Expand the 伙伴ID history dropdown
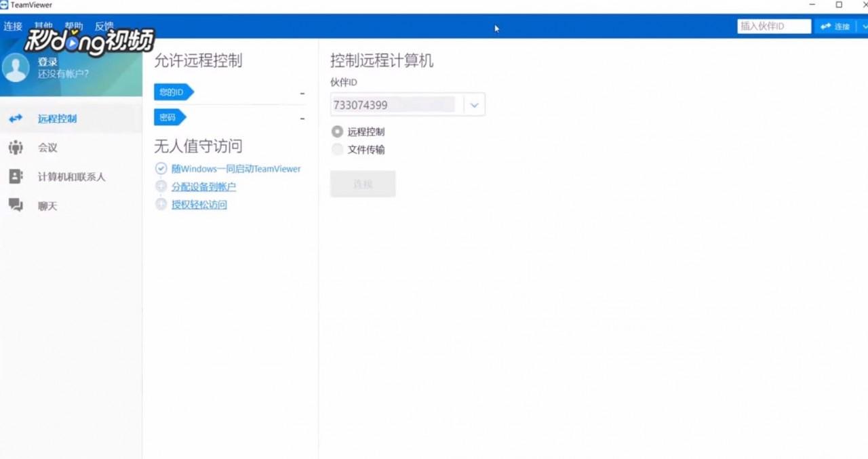868x459 pixels. tap(474, 104)
